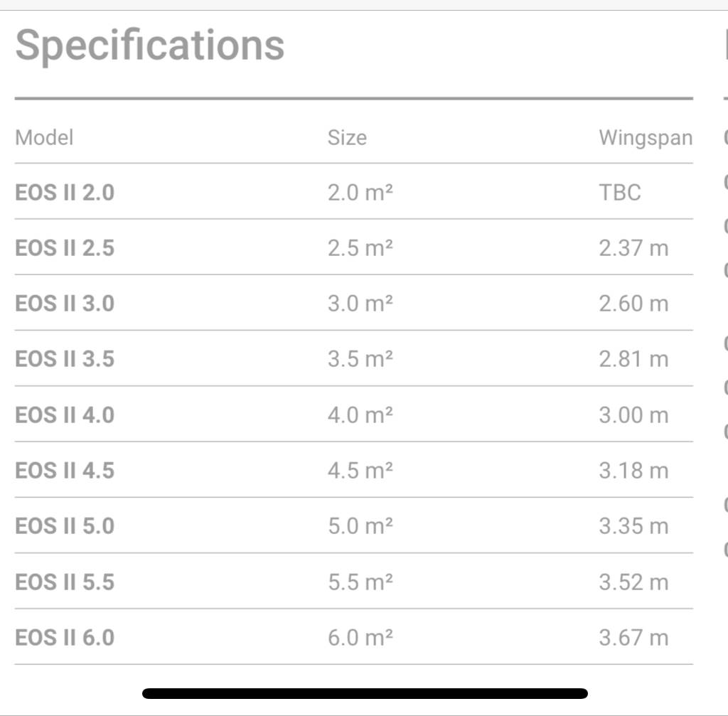The width and height of the screenshot is (728, 716).
Task: Pick the EOS II 5.0 model
Action: [x=65, y=526]
